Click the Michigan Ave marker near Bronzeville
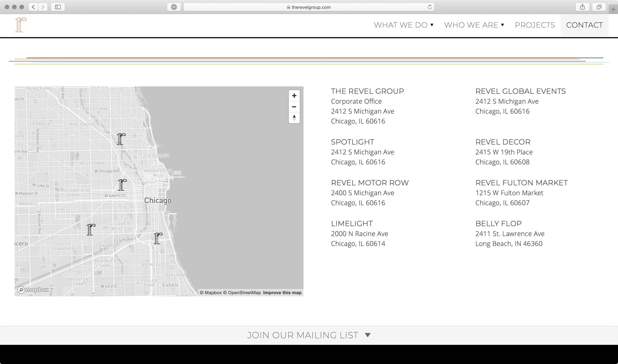Image resolution: width=618 pixels, height=364 pixels. coord(158,238)
